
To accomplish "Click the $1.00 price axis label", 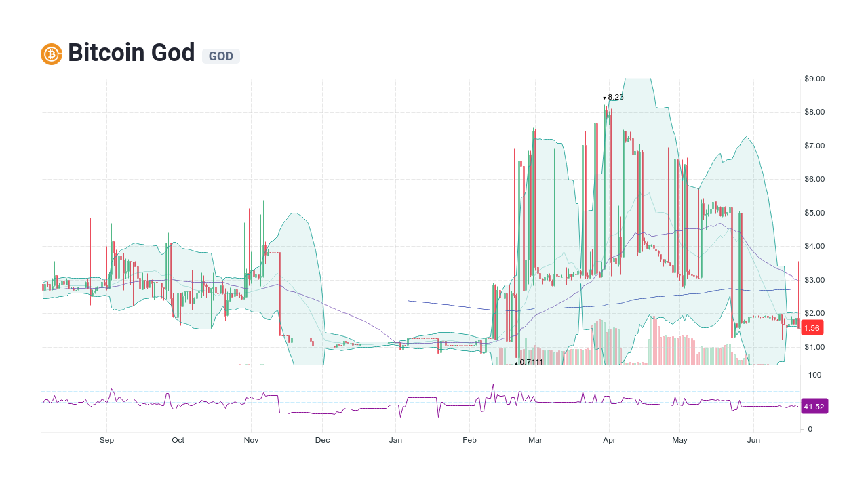I will pyautogui.click(x=814, y=347).
